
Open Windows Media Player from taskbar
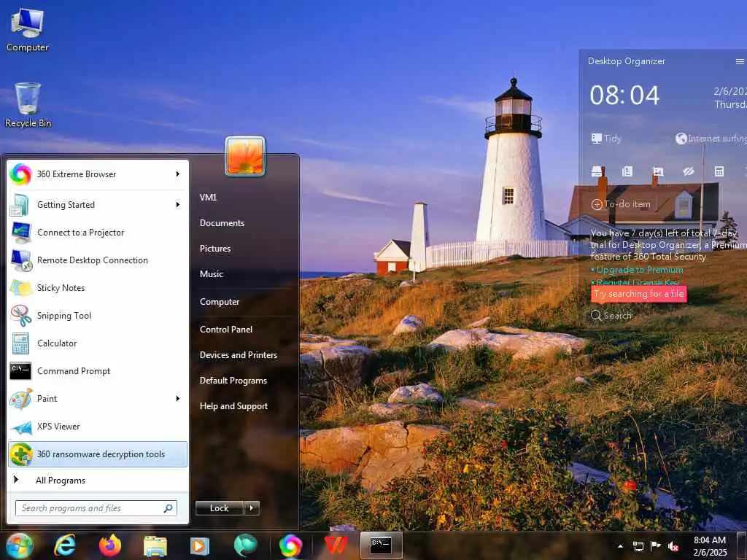(x=200, y=545)
